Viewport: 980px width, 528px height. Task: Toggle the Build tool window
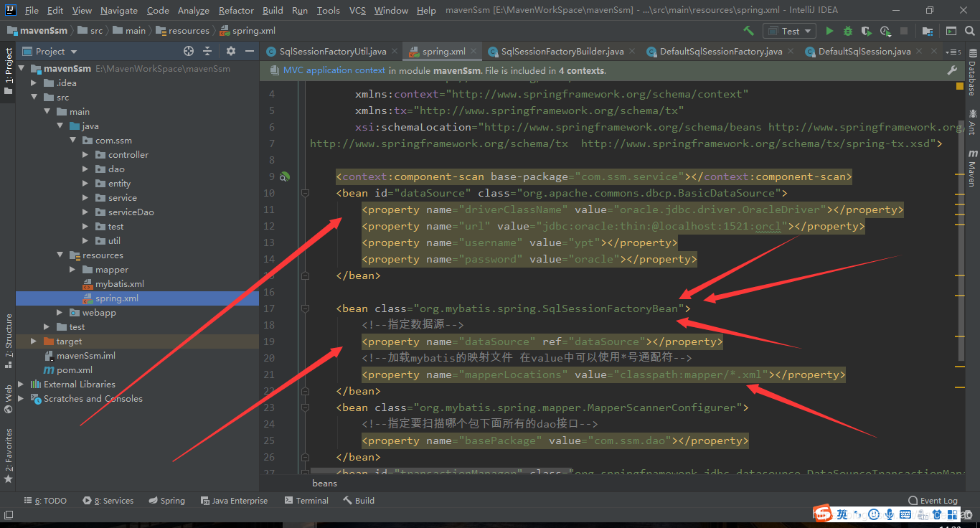(x=359, y=501)
